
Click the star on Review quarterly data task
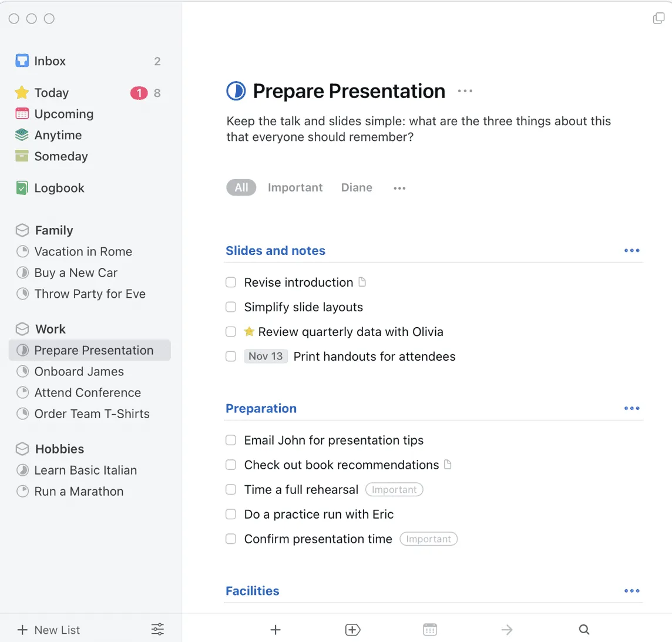pyautogui.click(x=249, y=331)
